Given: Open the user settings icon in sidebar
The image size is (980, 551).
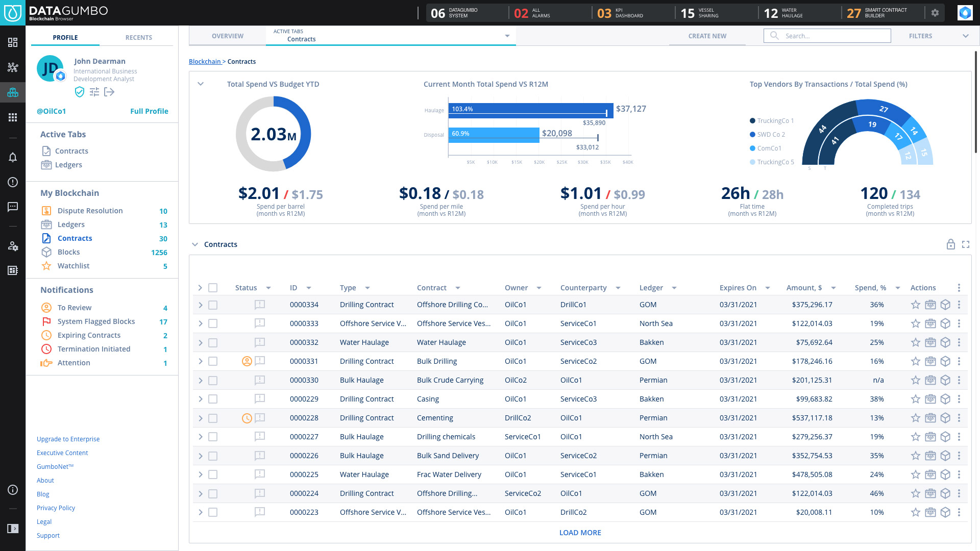Looking at the screenshot, I should (13, 246).
